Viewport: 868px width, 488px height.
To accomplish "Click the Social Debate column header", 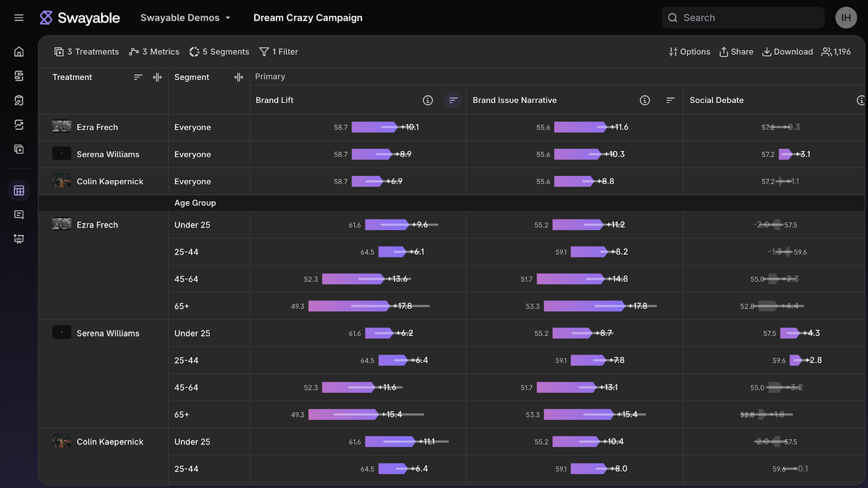I will (x=717, y=100).
